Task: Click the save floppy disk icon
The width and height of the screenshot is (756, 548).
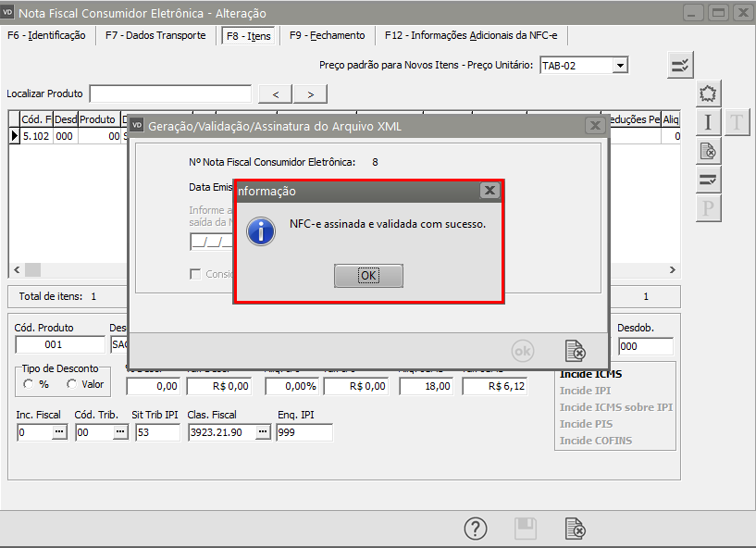Action: [526, 529]
